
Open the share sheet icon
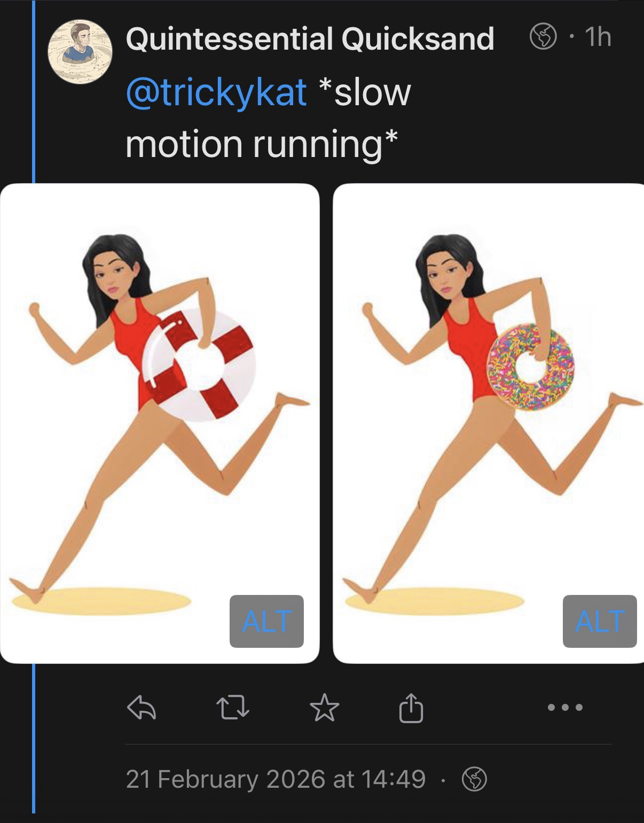pos(411,707)
